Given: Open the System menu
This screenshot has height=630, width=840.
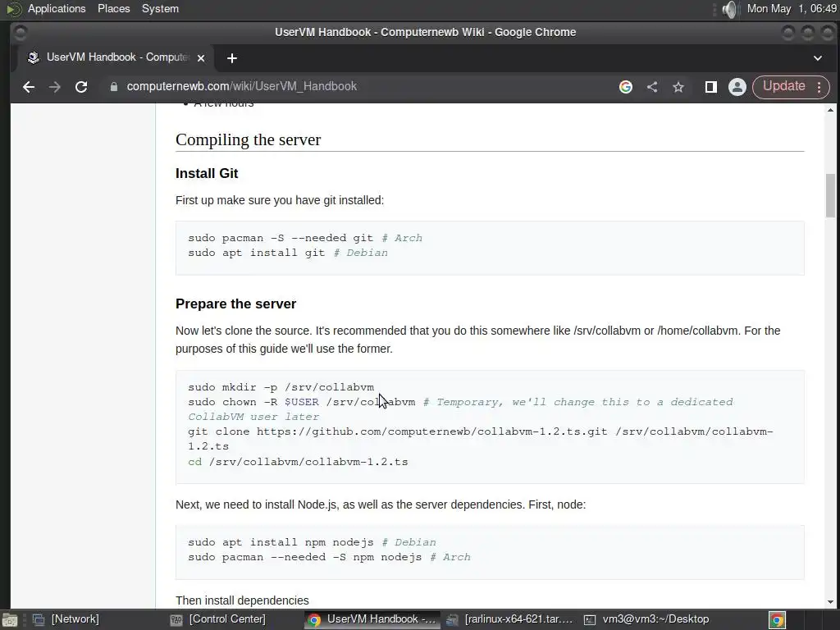Looking at the screenshot, I should coord(160,8).
